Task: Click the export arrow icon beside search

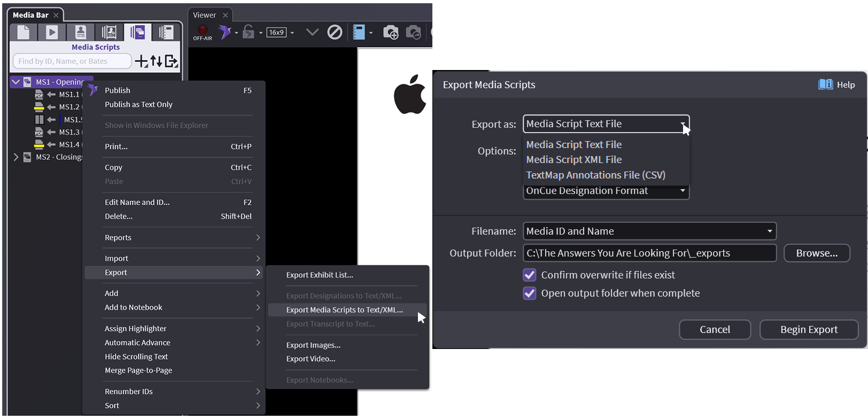Action: click(x=171, y=61)
